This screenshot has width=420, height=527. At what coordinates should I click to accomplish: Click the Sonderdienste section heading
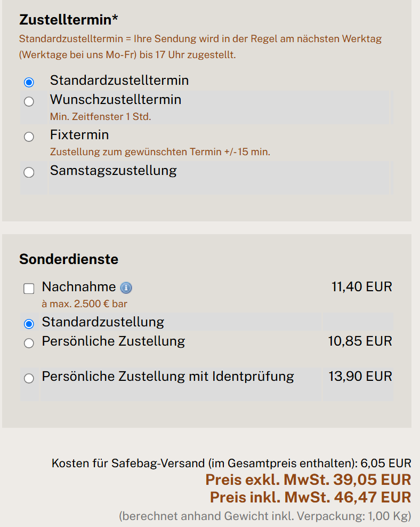(x=68, y=259)
